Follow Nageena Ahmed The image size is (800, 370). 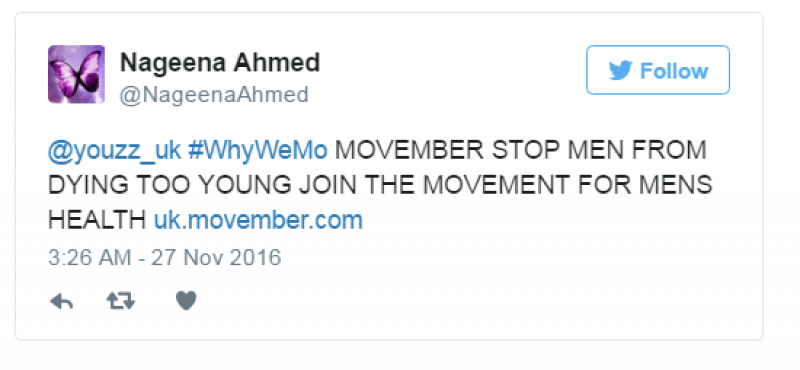(658, 70)
